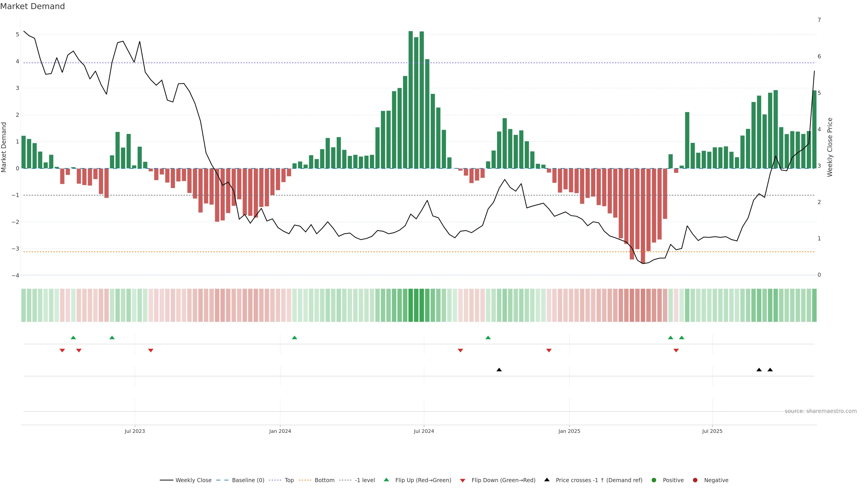Click the Jan 2025 x-axis label
The width and height of the screenshot is (868, 488).
tap(569, 431)
